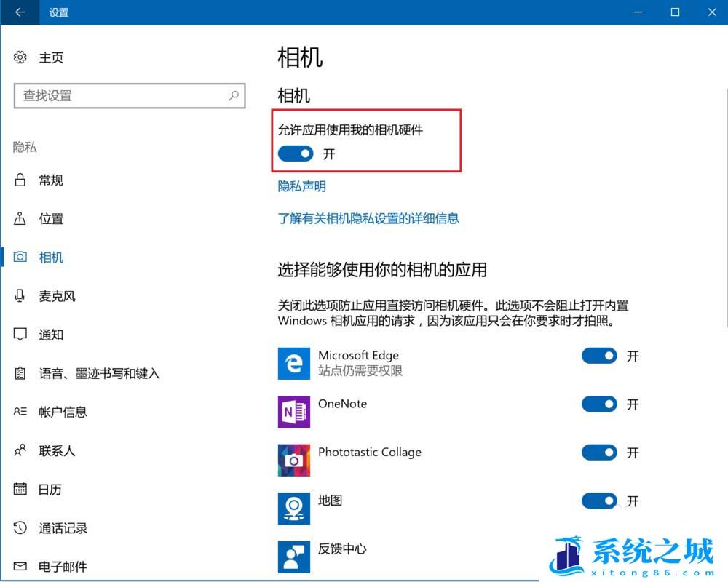Click the 选择能够使用你的相机的应用 heading

tap(382, 270)
